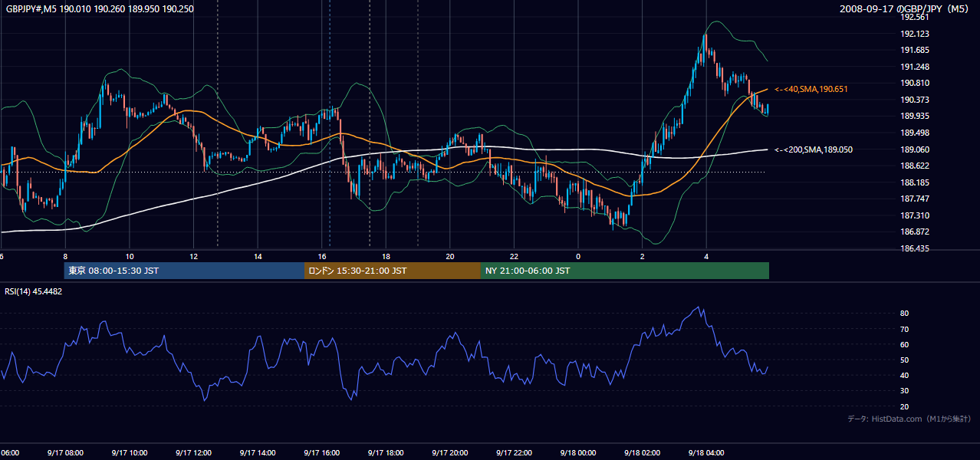Click the Tokyo 08:00-15:30 JST session bar
Viewport: 980px width, 460px height.
pos(184,271)
